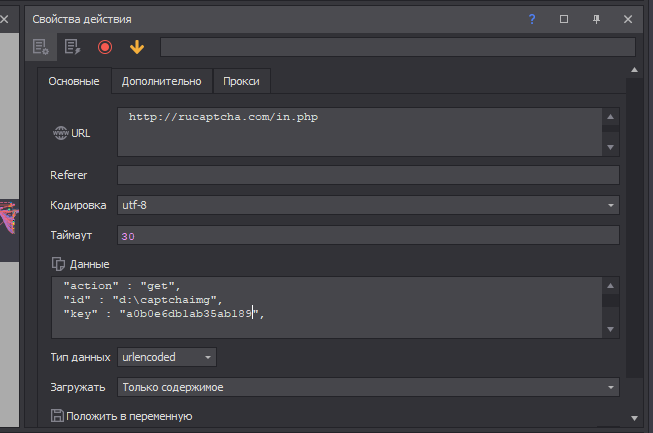Click the red record breakpoint icon
The width and height of the screenshot is (653, 433).
(105, 47)
